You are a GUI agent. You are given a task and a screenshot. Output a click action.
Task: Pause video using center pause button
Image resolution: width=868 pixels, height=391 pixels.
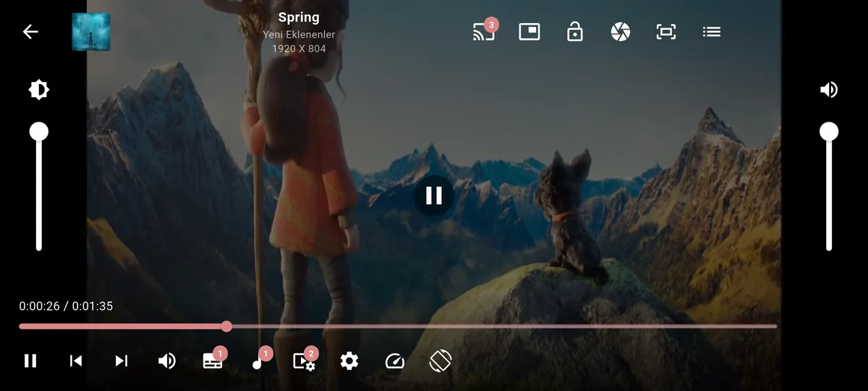pos(434,195)
